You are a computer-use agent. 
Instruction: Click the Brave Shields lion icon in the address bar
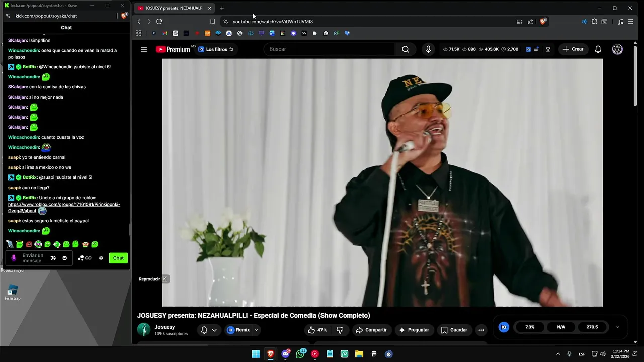(x=543, y=22)
